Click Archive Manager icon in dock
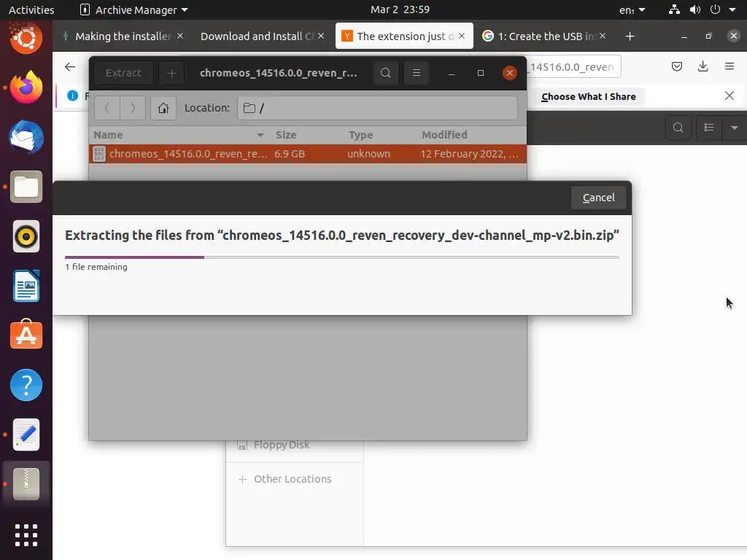 tap(26, 484)
